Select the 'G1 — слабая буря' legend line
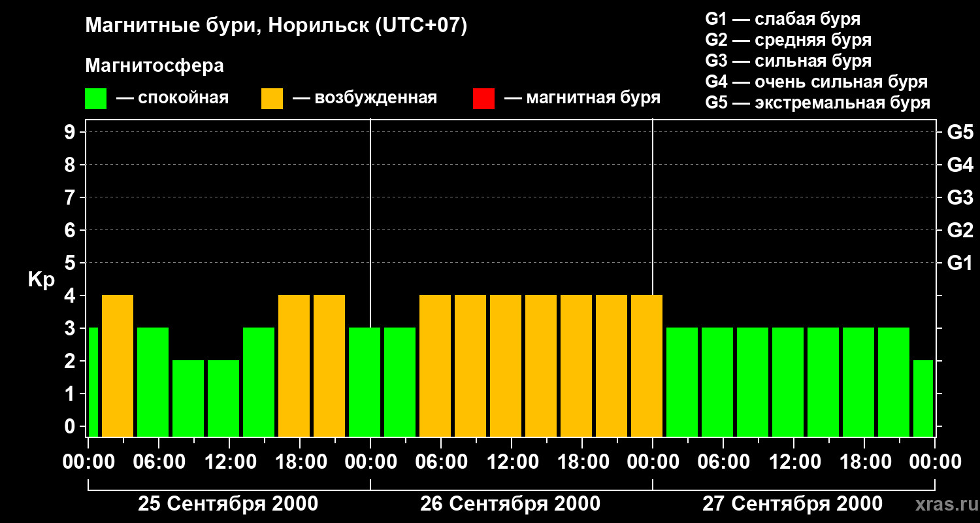Viewport: 980px width, 523px height. pyautogui.click(x=783, y=19)
